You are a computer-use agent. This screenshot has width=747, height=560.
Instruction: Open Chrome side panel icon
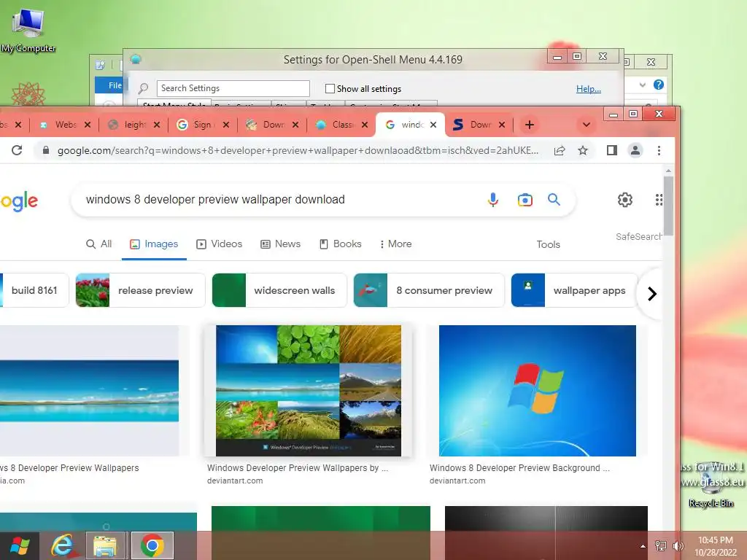click(612, 150)
